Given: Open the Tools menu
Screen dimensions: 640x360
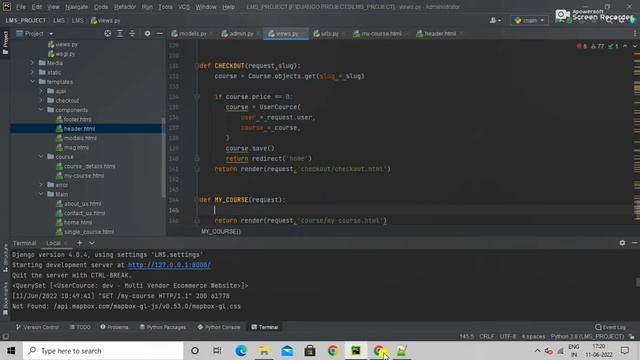Looking at the screenshot, I should tap(165, 7).
